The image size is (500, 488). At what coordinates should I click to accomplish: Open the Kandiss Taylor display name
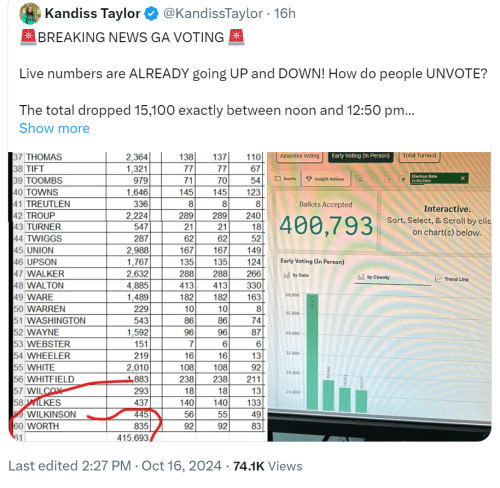tap(92, 14)
